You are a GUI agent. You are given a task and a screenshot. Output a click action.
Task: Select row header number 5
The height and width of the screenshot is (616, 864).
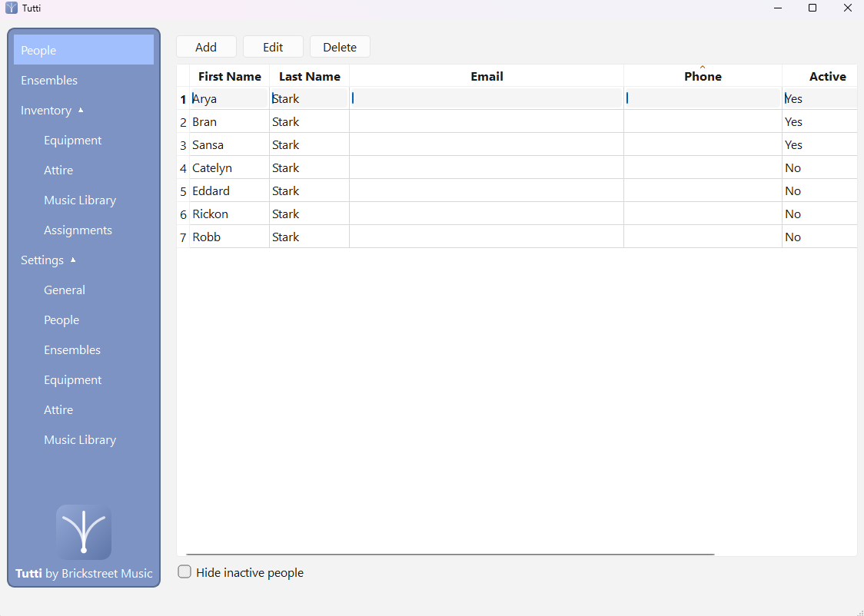(183, 191)
